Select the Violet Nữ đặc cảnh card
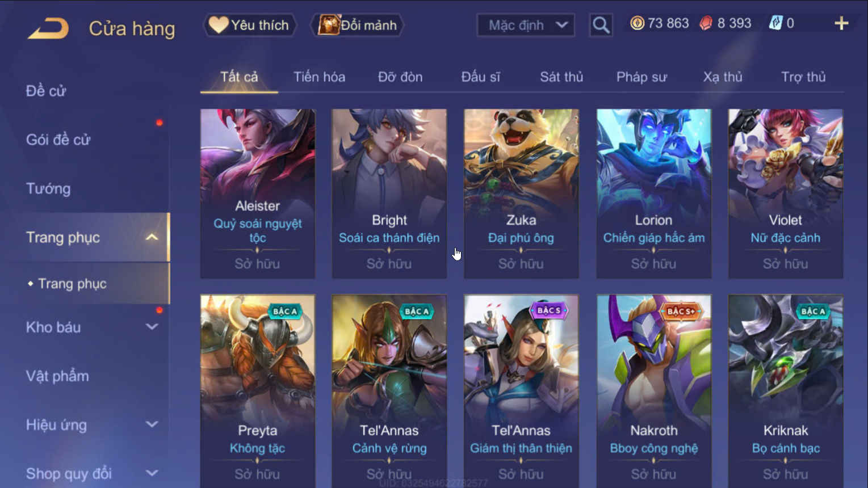This screenshot has height=488, width=868. click(786, 193)
